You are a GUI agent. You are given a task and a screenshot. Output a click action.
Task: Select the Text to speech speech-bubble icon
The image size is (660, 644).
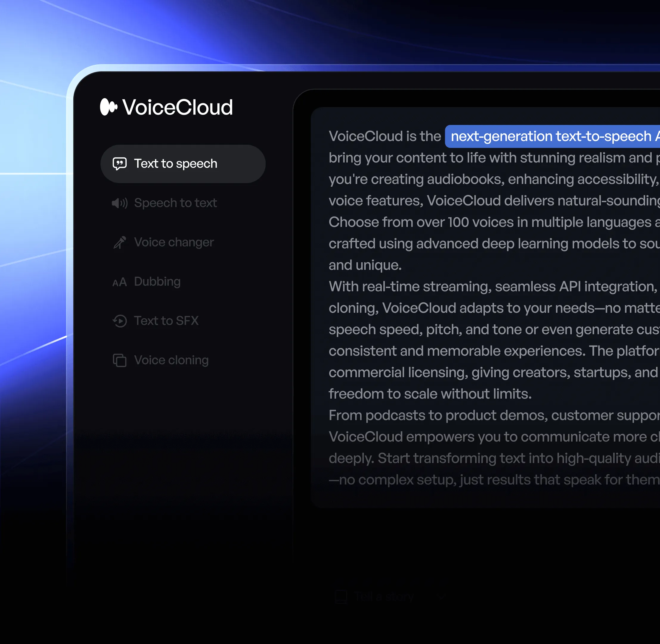[119, 163]
